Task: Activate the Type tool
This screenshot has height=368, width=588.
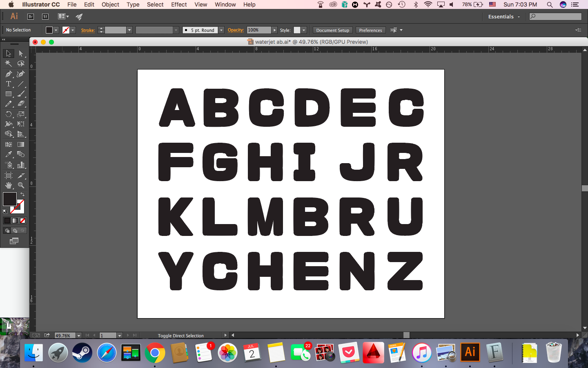Action: point(9,84)
